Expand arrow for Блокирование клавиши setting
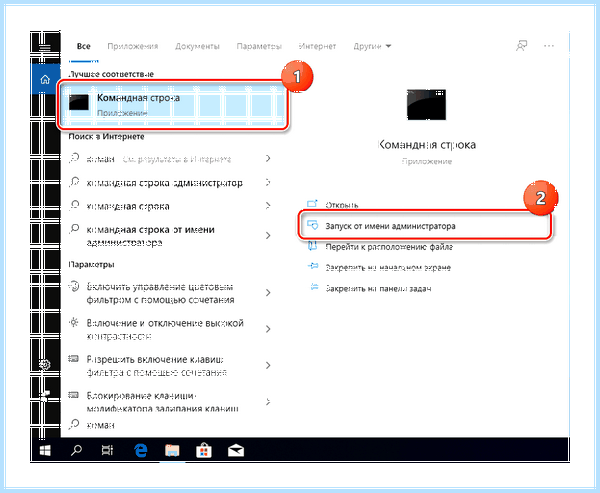The height and width of the screenshot is (493, 600). point(268,402)
